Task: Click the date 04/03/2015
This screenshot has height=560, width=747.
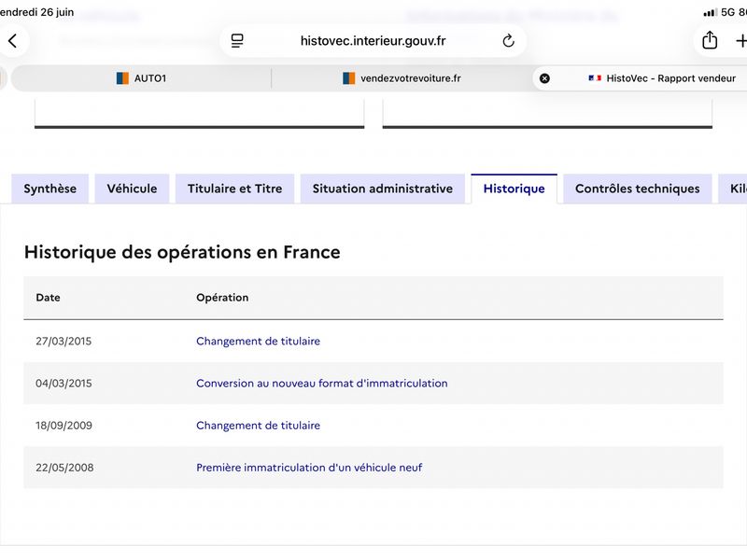Action: point(63,384)
